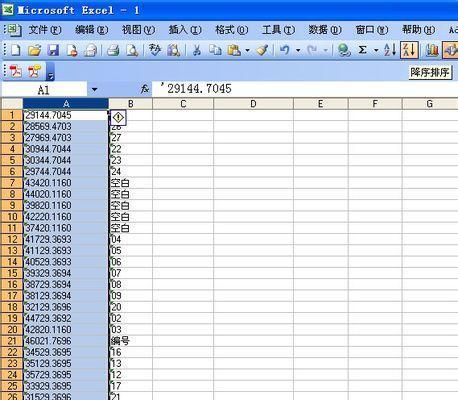Click the AutoSum sigma icon
Viewport: 458px width, 400px height.
pos(362,50)
